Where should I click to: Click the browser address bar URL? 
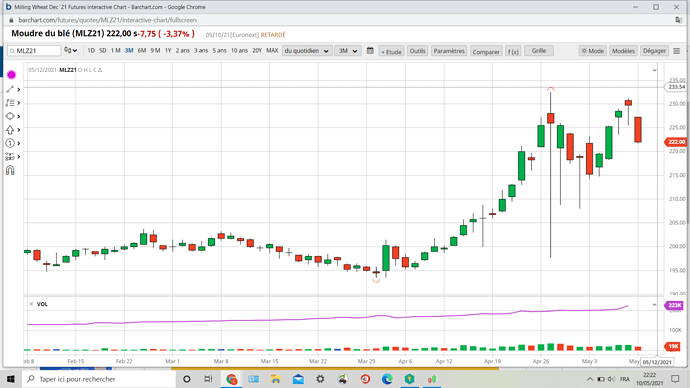[x=107, y=20]
